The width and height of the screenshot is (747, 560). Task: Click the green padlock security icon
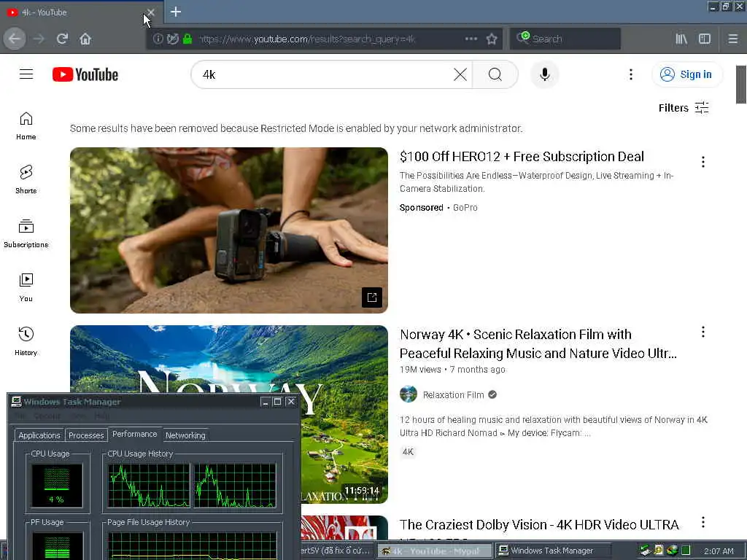coord(187,39)
